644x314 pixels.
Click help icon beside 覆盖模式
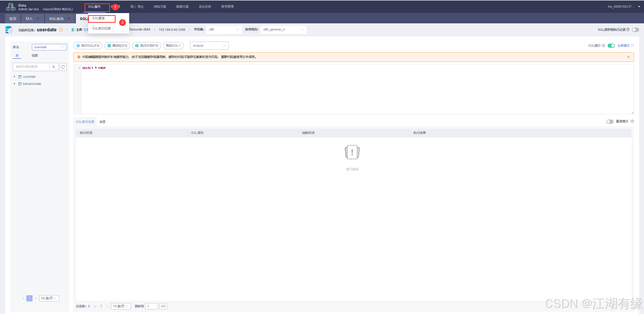click(632, 122)
